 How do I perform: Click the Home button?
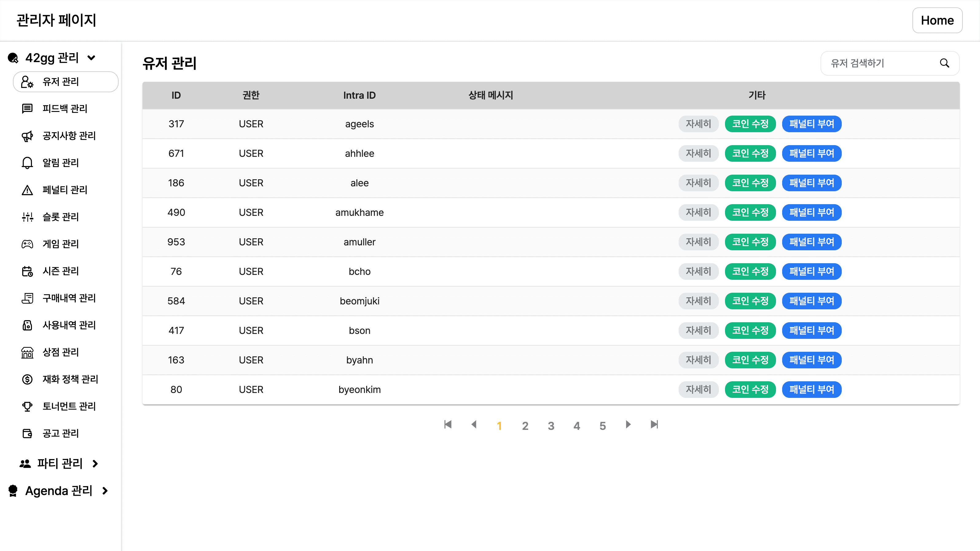937,21
